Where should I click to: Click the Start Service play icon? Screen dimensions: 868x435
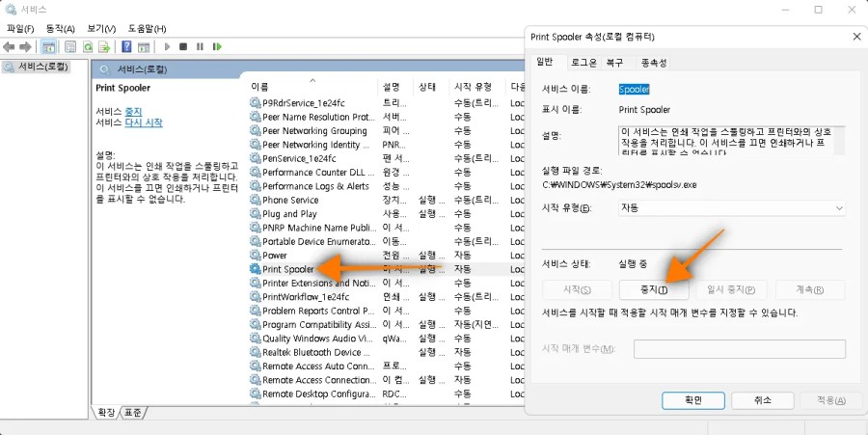point(167,47)
